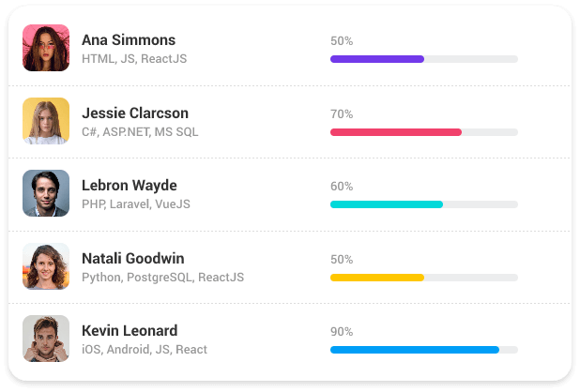
Task: Select Lebron Wayde's avatar image
Action: tap(46, 193)
